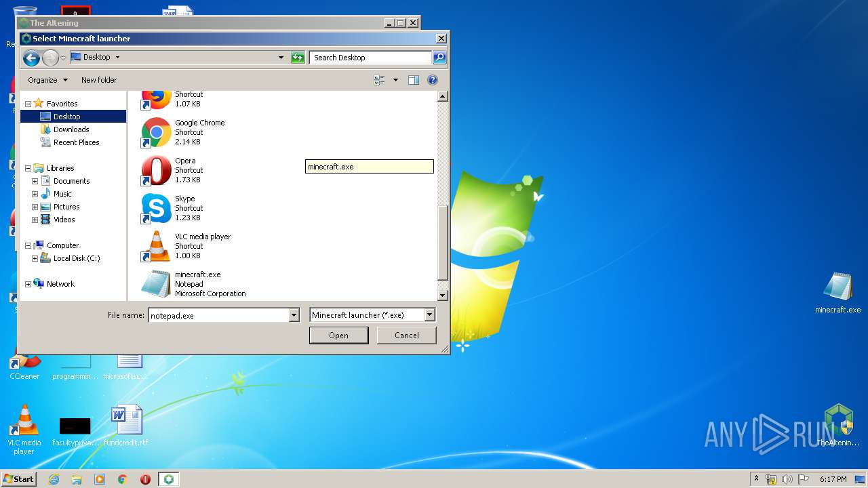Click the Search Desktop field
Screen dimensions: 868x488
tap(370, 58)
